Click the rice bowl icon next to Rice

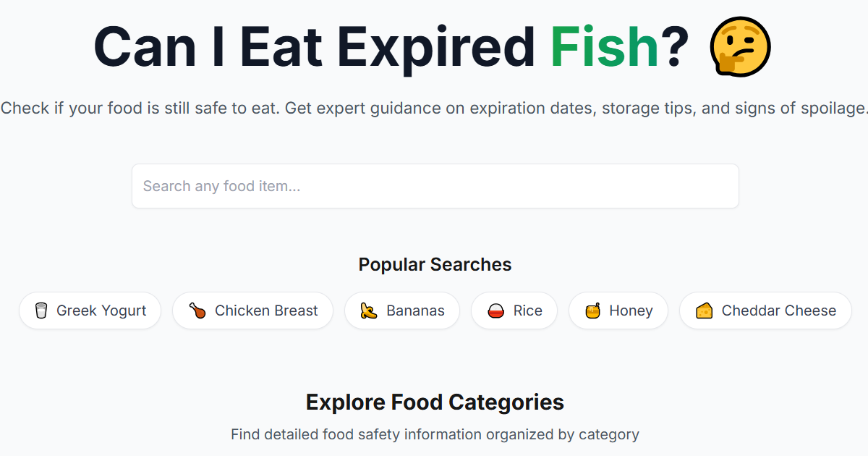495,310
